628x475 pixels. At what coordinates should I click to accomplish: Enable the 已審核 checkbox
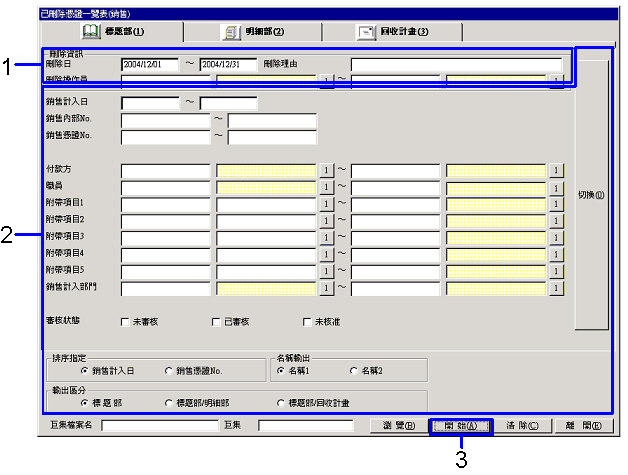216,322
